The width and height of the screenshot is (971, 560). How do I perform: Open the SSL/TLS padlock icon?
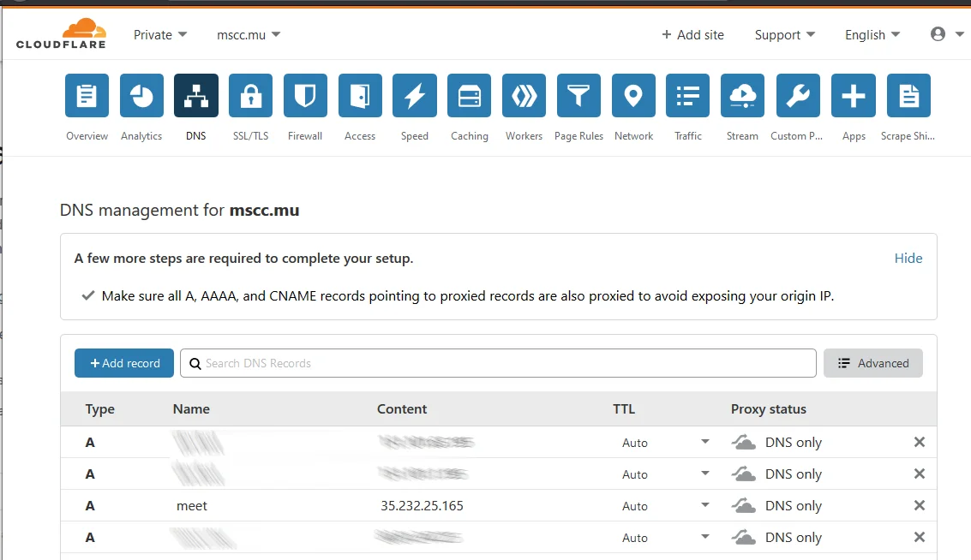(x=251, y=95)
